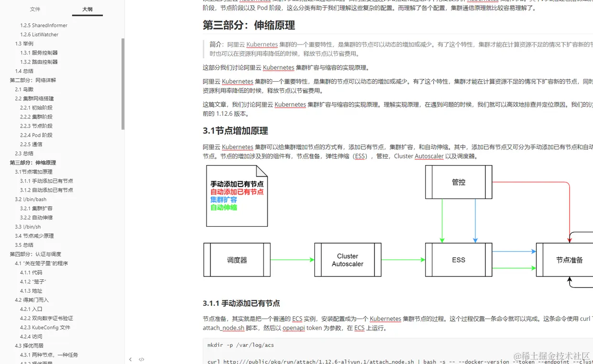
Task: Go to 1.2.6 ListWatcher in the outline
Action: [x=39, y=34]
